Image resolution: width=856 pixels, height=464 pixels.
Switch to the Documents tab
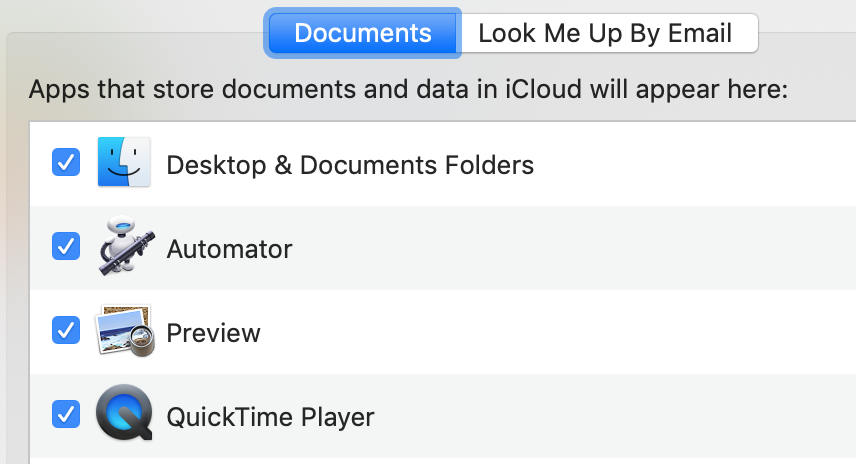[x=363, y=33]
